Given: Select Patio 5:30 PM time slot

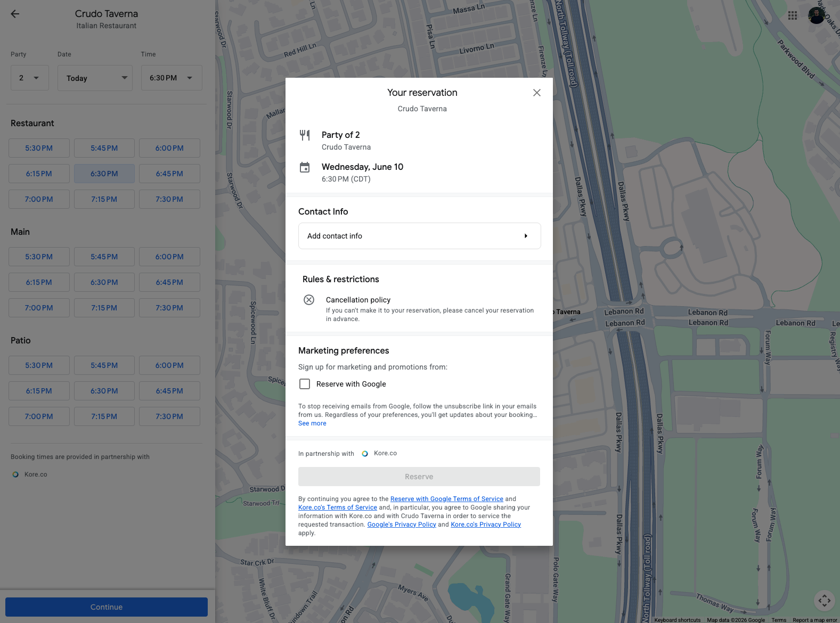Looking at the screenshot, I should pyautogui.click(x=39, y=365).
